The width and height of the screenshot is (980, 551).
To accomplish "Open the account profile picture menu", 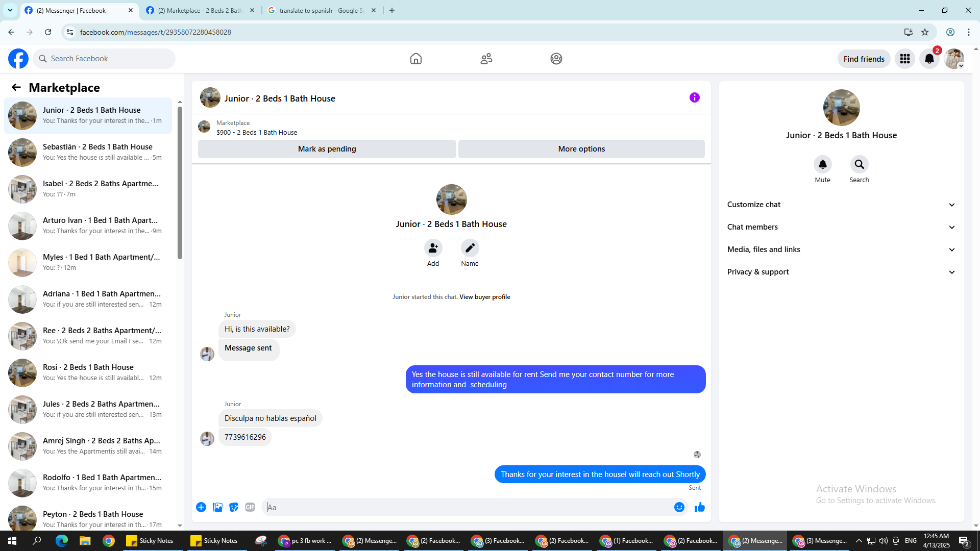I will coord(954,59).
